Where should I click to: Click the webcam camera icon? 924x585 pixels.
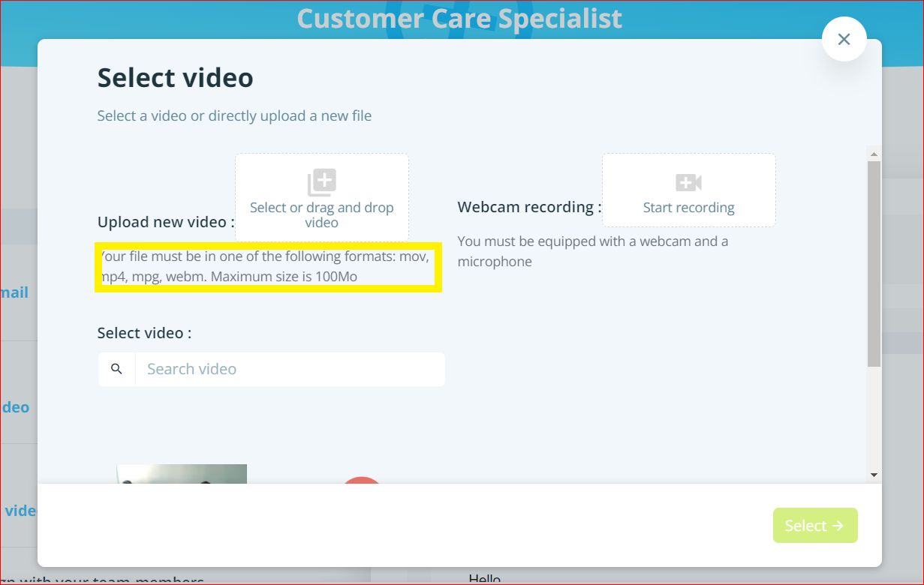(x=688, y=182)
